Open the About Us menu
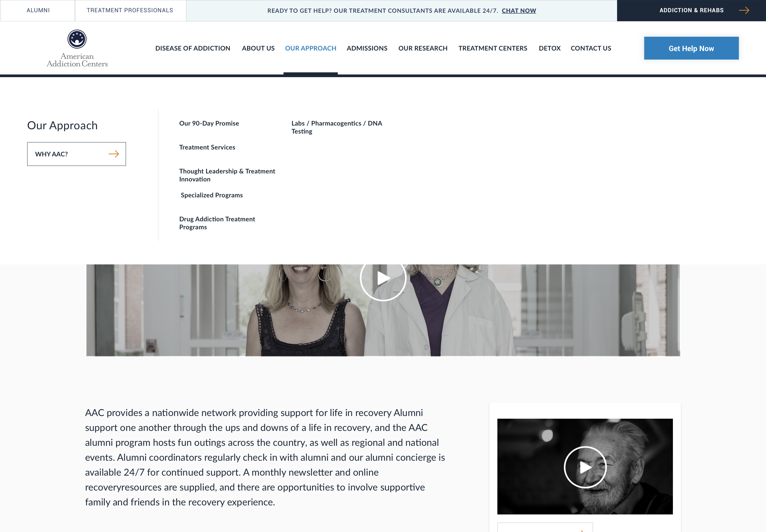 (258, 48)
